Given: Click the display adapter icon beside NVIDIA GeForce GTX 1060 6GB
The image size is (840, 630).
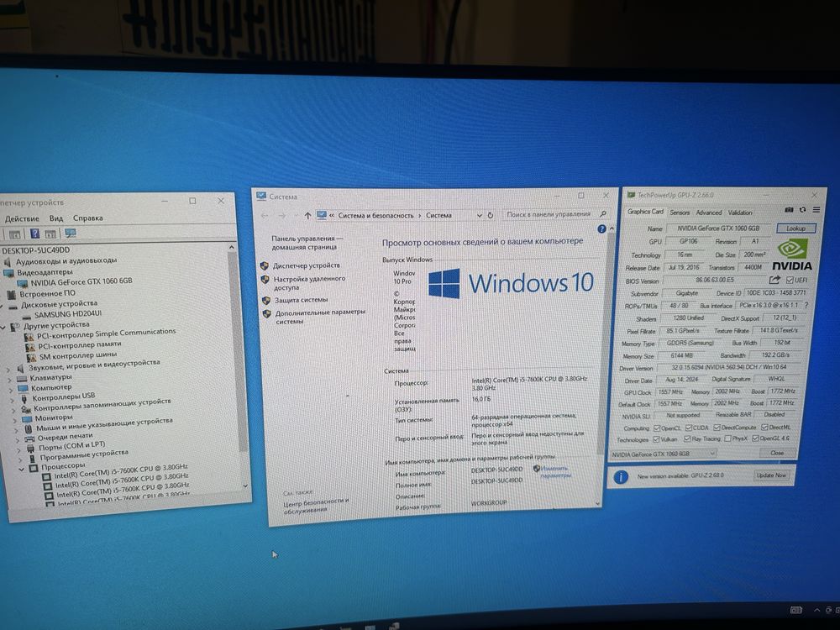Looking at the screenshot, I should pyautogui.click(x=22, y=283).
